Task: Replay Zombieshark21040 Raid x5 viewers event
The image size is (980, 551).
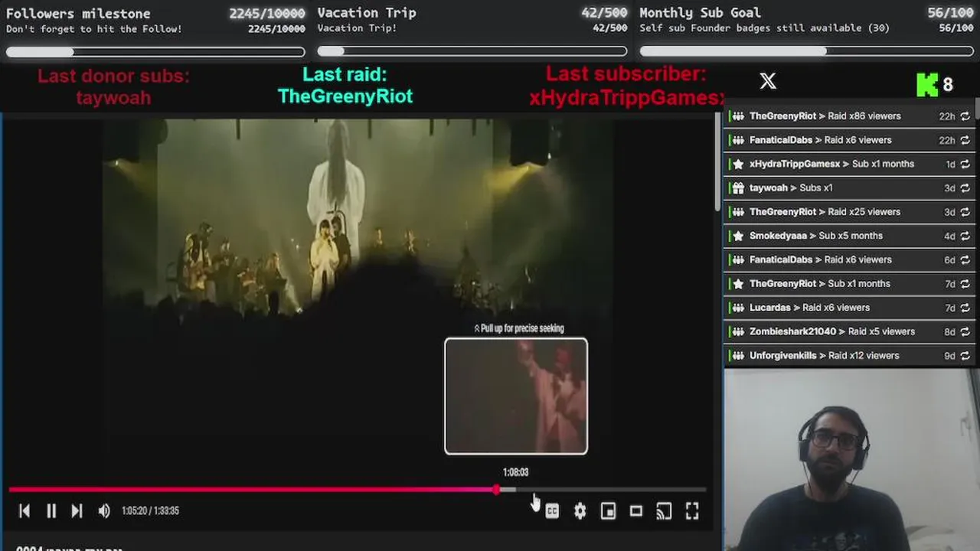Action: click(965, 331)
